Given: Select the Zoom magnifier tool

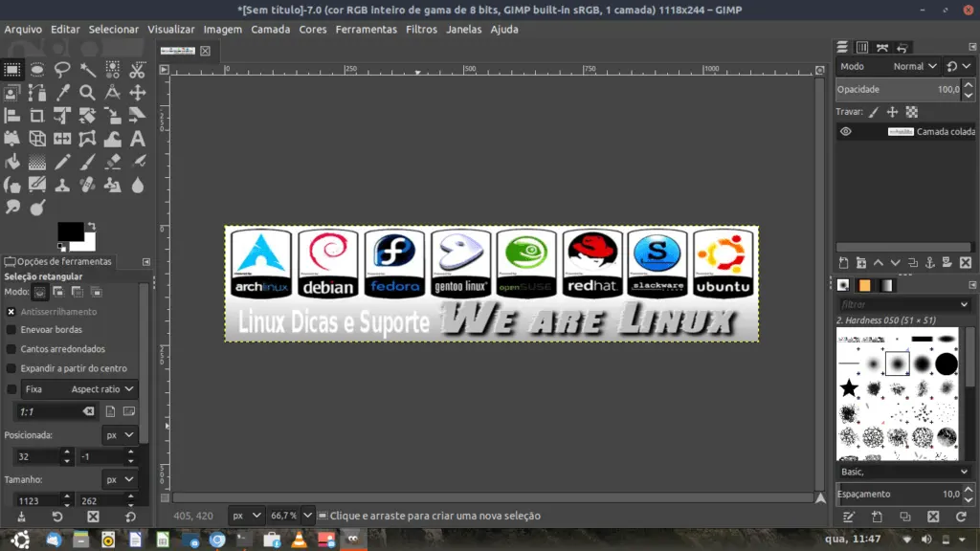Looking at the screenshot, I should (87, 93).
